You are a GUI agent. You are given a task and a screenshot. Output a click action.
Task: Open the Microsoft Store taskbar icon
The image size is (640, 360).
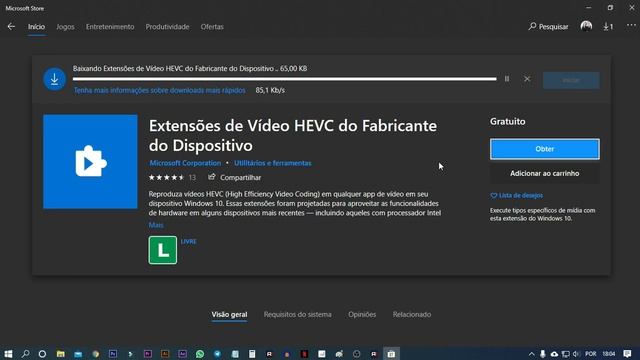[391, 354]
